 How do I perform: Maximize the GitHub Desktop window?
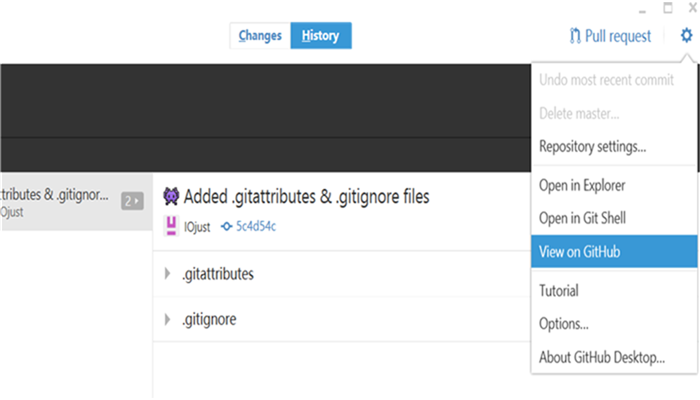[668, 8]
